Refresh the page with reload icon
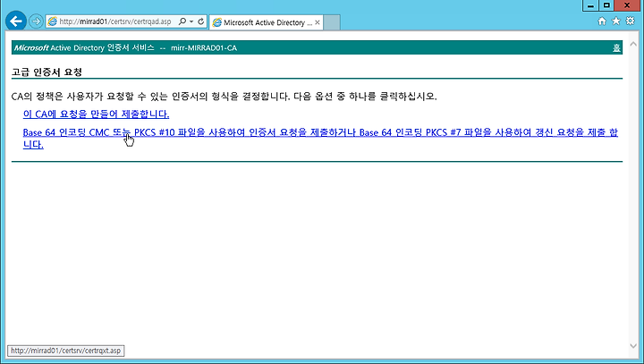644x364 pixels. [201, 21]
